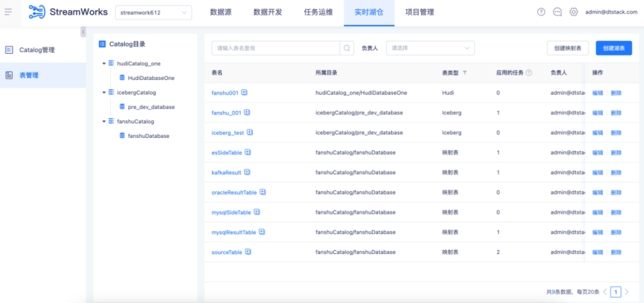Viewport: 644px width, 303px height.
Task: Select the fanshuCatalog tree label
Action: pyautogui.click(x=135, y=122)
